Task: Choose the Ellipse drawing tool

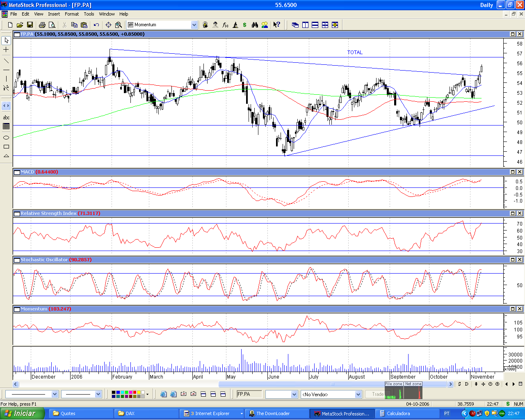Action: (x=6, y=137)
